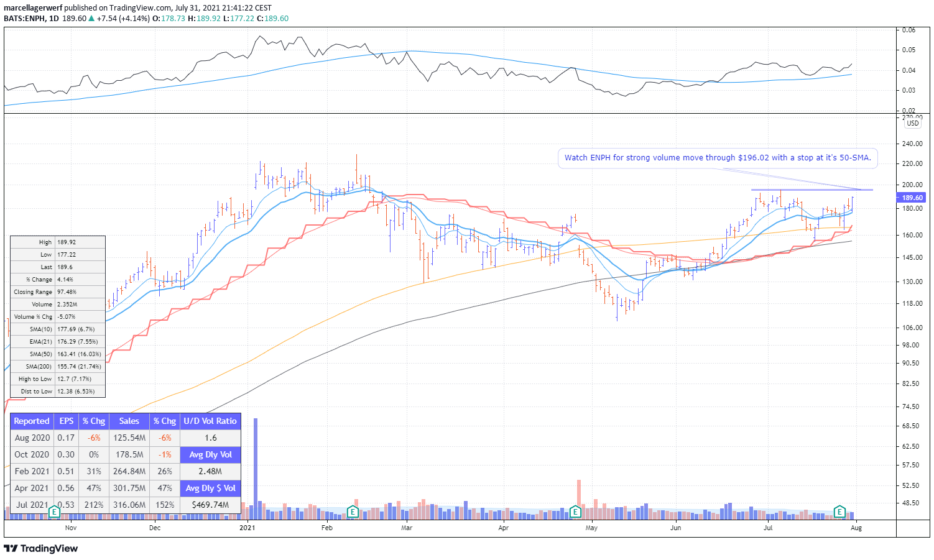This screenshot has height=560, width=934.
Task: Click the 'High to Low 12.7' stats row
Action: point(58,379)
